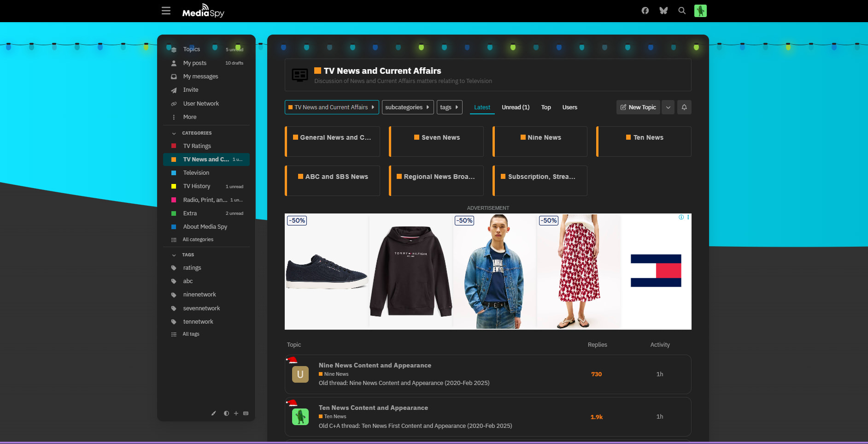Open the tags filter dropdown

pyautogui.click(x=449, y=107)
